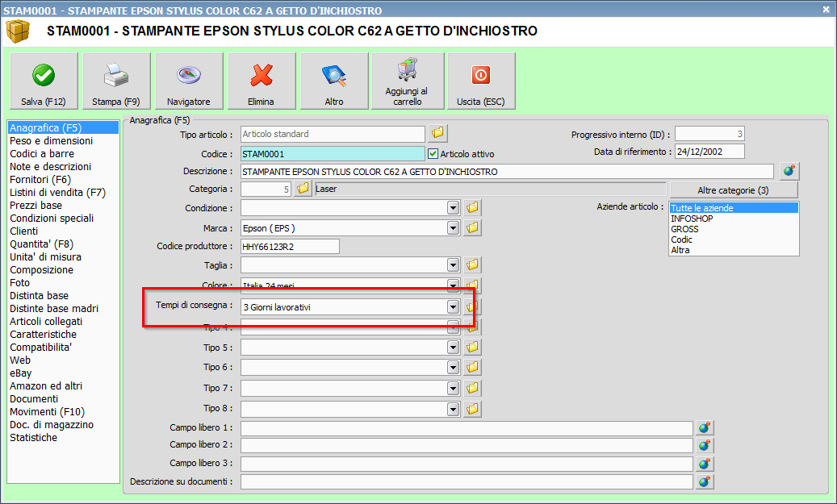
Task: Open the Navigatore compass icon
Action: click(189, 76)
